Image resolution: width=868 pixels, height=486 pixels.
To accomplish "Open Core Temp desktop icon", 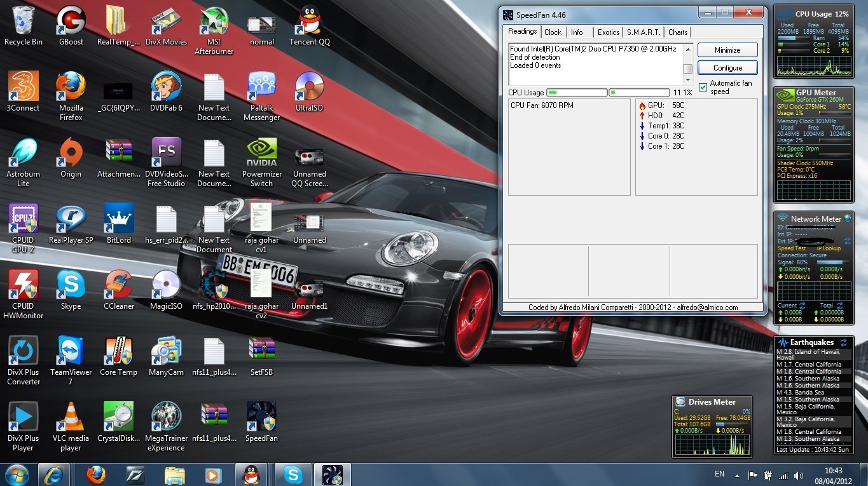I will click(x=118, y=351).
